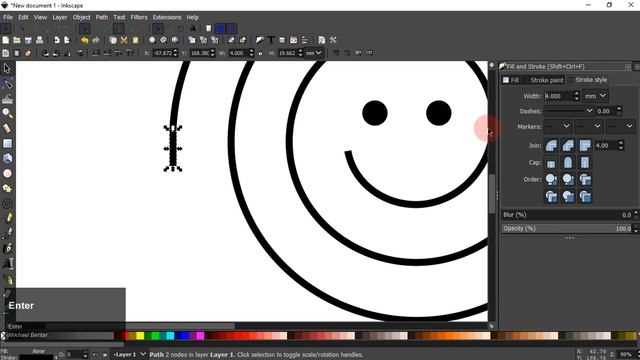Pick green swatch in palette
This screenshot has width=640, height=360.
155,336
